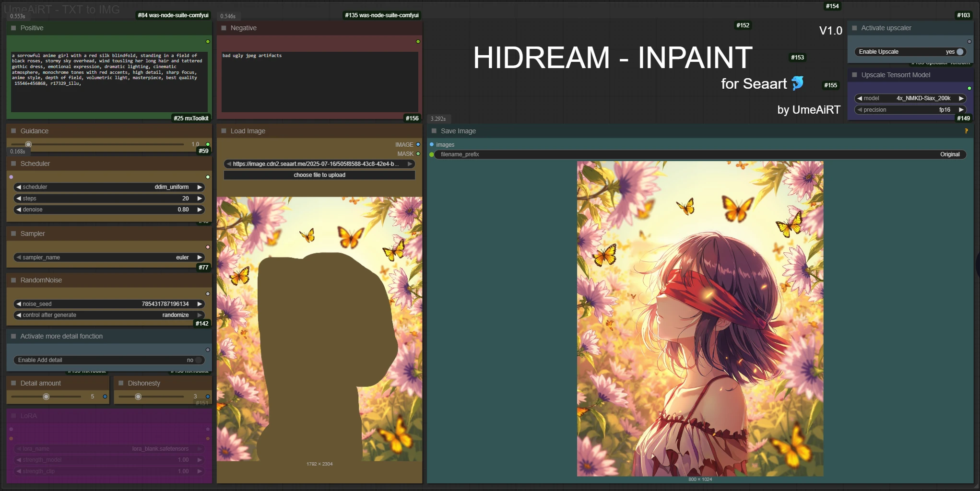Click the Save Image help question mark icon

coord(966,131)
